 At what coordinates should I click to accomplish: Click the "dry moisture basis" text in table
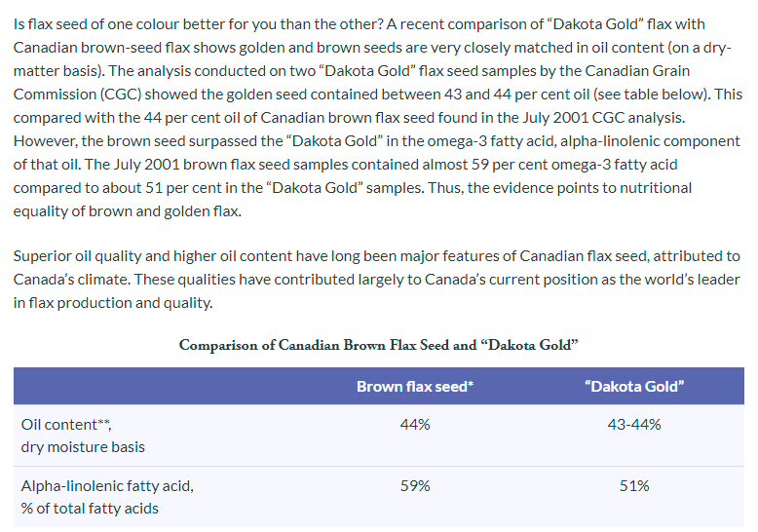pos(83,447)
